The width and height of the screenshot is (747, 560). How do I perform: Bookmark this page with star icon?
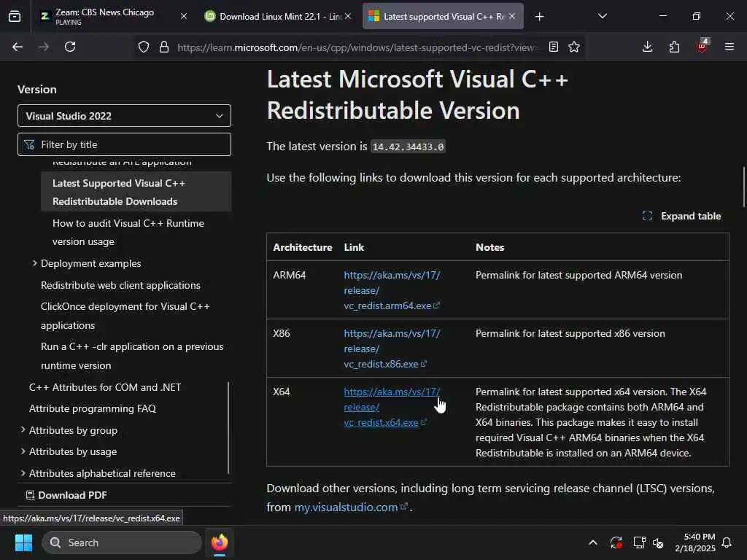click(x=574, y=47)
